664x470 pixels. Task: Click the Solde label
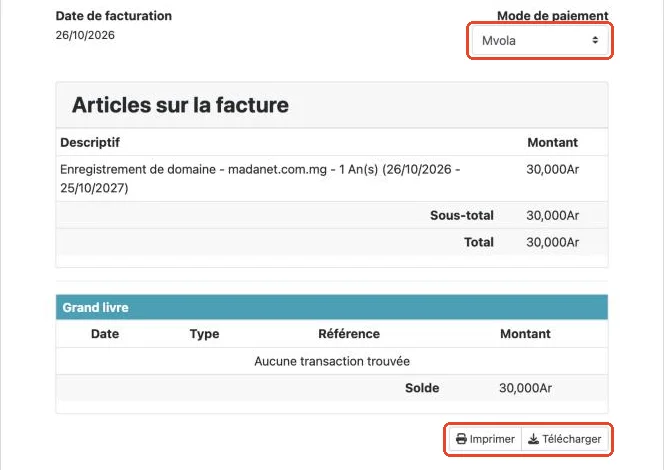[422, 388]
